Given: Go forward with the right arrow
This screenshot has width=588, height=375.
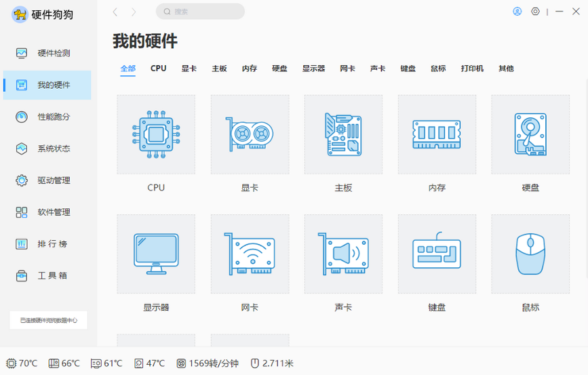Looking at the screenshot, I should [134, 12].
